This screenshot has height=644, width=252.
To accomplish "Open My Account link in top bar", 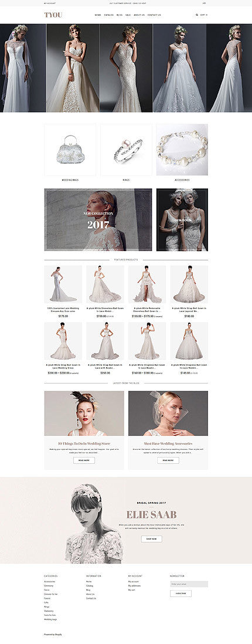I will [49, 3].
